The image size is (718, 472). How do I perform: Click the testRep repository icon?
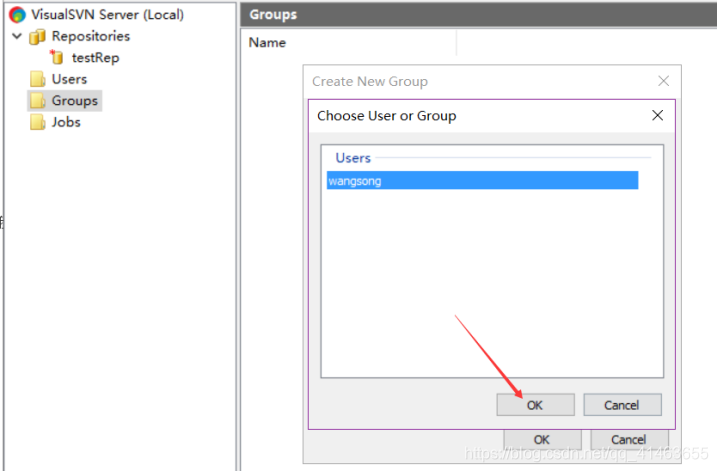click(57, 57)
